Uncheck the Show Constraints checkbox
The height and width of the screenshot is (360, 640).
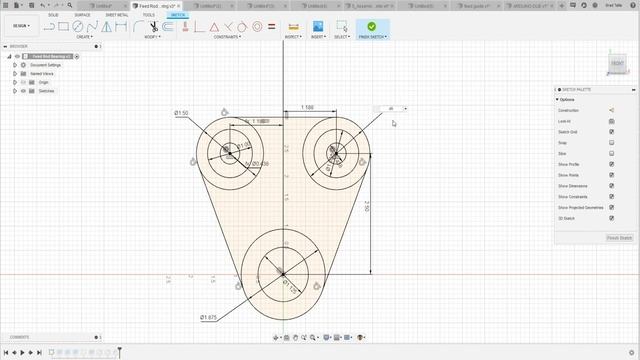click(x=611, y=197)
